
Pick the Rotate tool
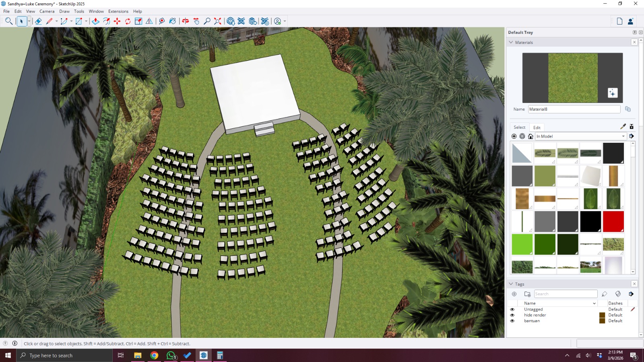pyautogui.click(x=128, y=21)
